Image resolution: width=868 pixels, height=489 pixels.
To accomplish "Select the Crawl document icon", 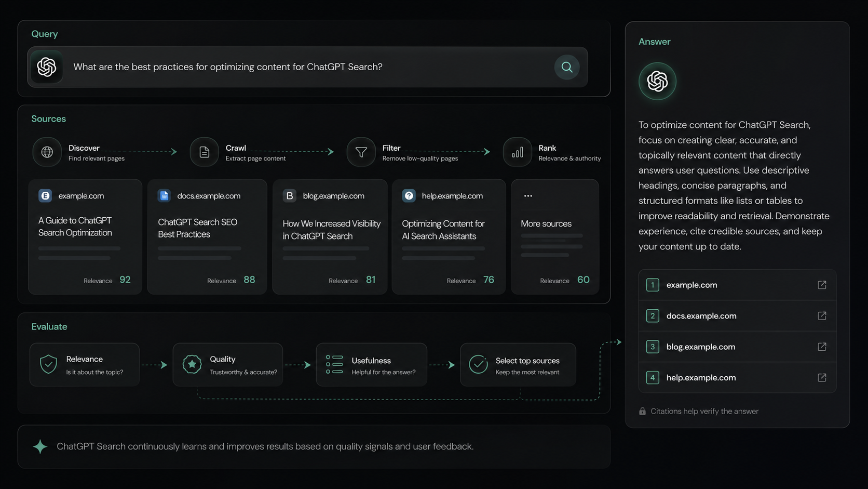I will (205, 152).
